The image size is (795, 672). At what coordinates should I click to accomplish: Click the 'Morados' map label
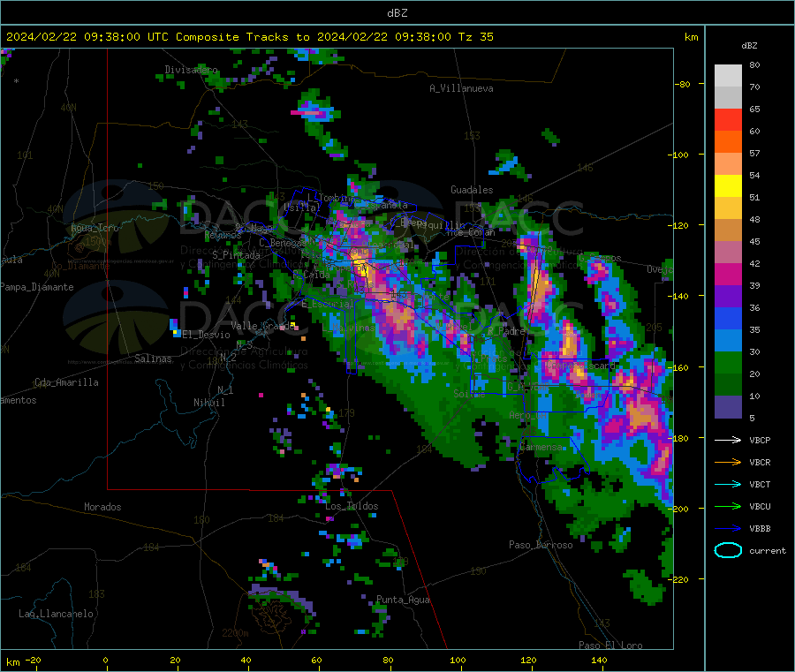(102, 507)
